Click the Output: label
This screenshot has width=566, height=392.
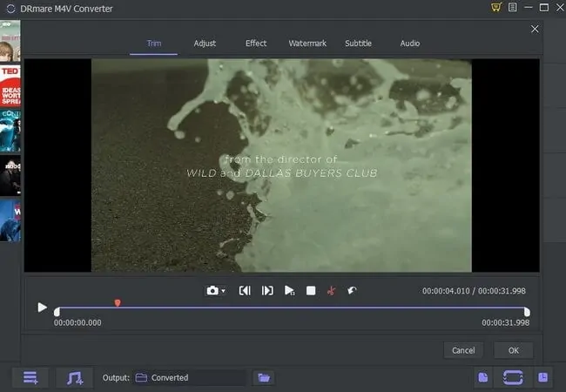point(116,377)
